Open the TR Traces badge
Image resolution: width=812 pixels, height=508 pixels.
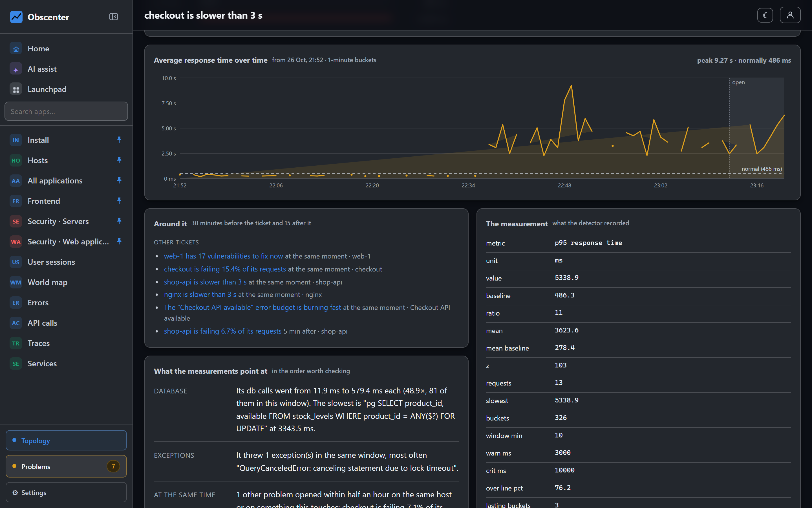coord(16,343)
